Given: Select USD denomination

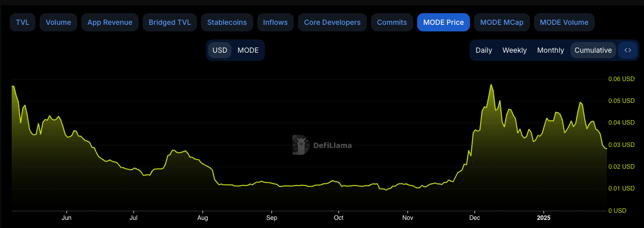Looking at the screenshot, I should (x=220, y=50).
